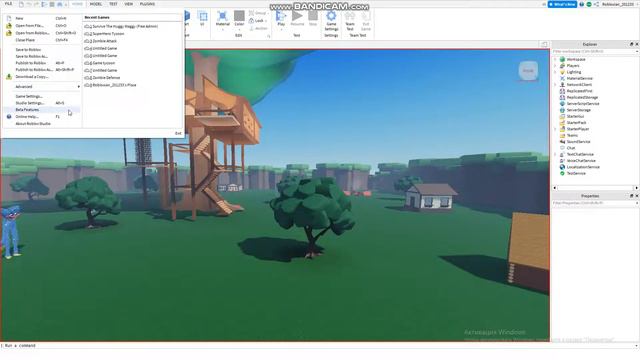Click the Color tool swatch icon
Viewport: 640px width, 360px height.
[239, 16]
